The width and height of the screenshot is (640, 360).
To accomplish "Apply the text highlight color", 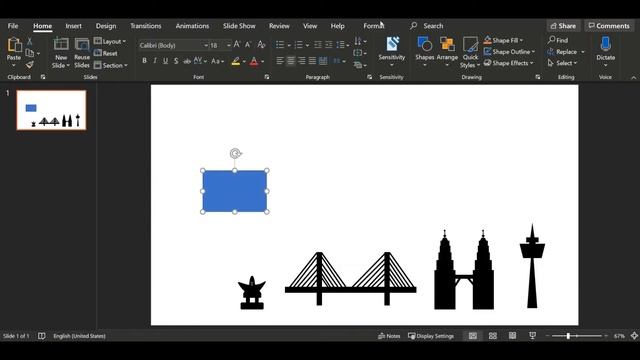I will click(x=236, y=61).
